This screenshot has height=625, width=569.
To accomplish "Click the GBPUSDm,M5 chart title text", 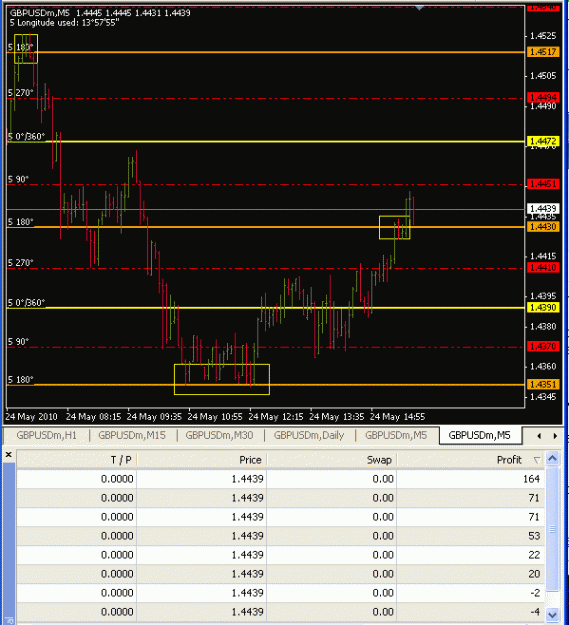I will point(39,13).
